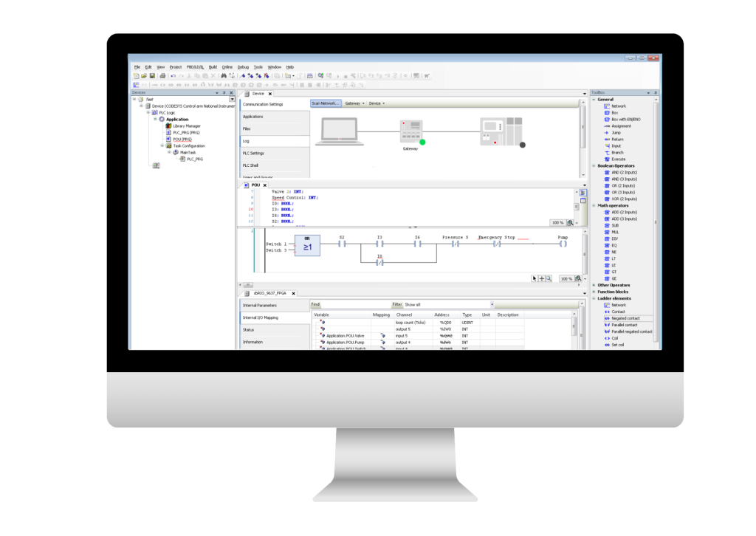Open the Debug menu
This screenshot has width=756, height=536.
tap(243, 67)
